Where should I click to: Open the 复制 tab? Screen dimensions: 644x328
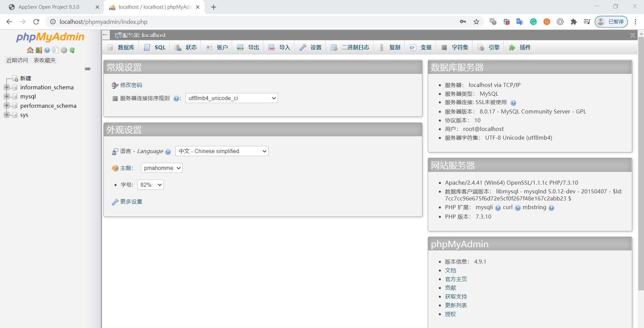[389, 47]
